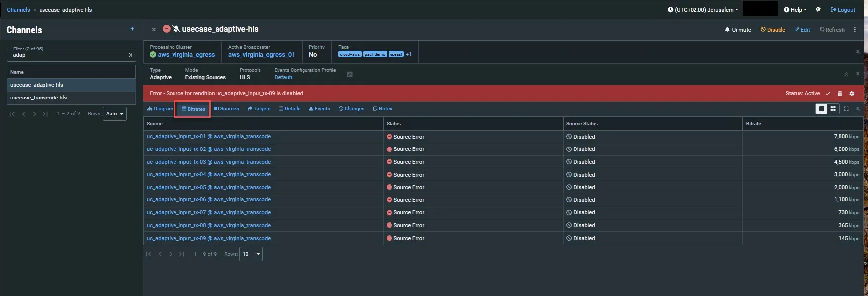View the Changes tab
This screenshot has width=868, height=296.
click(x=351, y=109)
